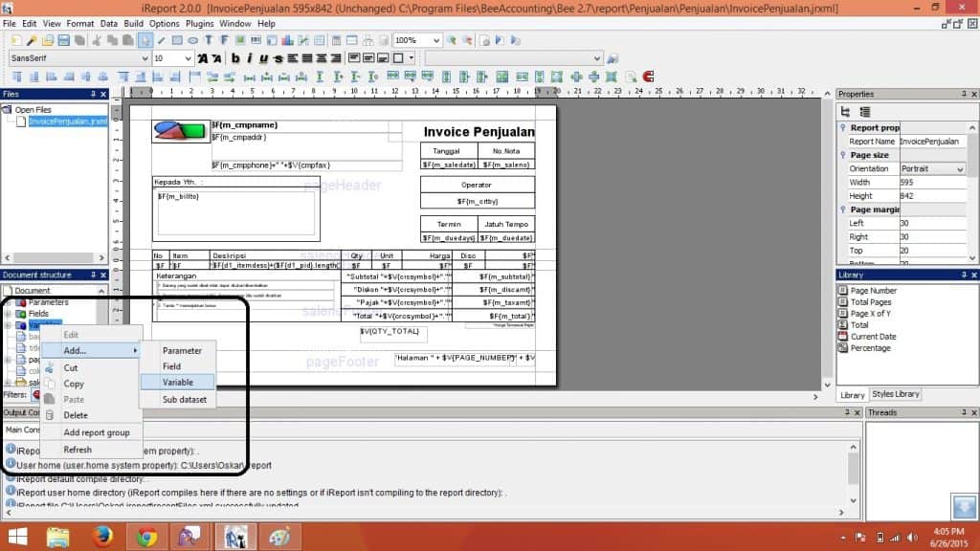Click the increase font size icon

203,58
